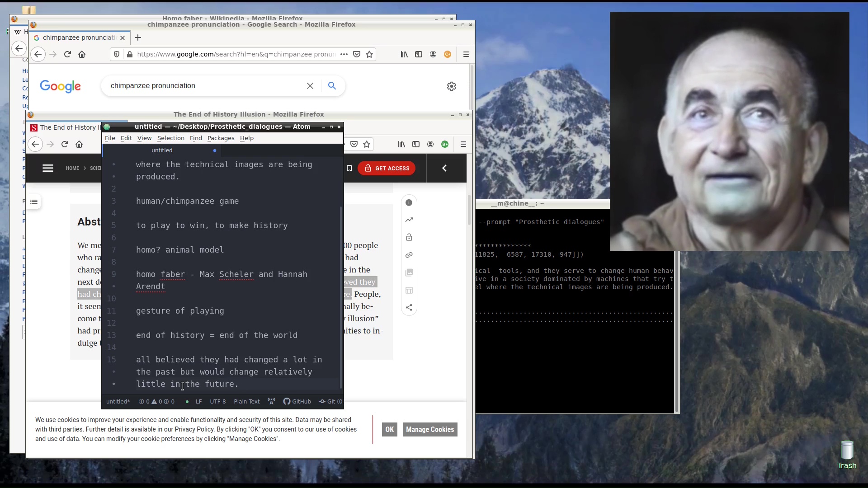Toggle sidebar icon in Google Search window
Viewport: 868px width, 488px height.
coord(419,54)
